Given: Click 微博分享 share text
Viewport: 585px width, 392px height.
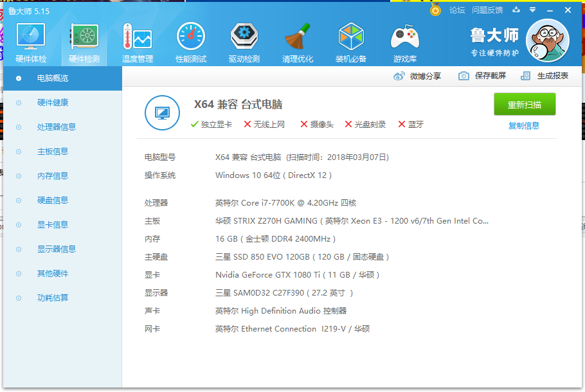Looking at the screenshot, I should point(426,76).
